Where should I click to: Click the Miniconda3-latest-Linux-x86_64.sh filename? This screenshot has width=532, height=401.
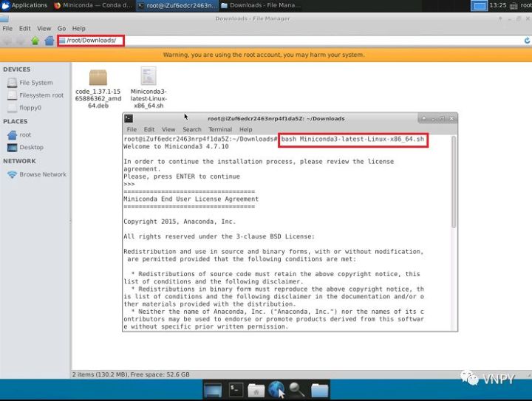(x=149, y=99)
